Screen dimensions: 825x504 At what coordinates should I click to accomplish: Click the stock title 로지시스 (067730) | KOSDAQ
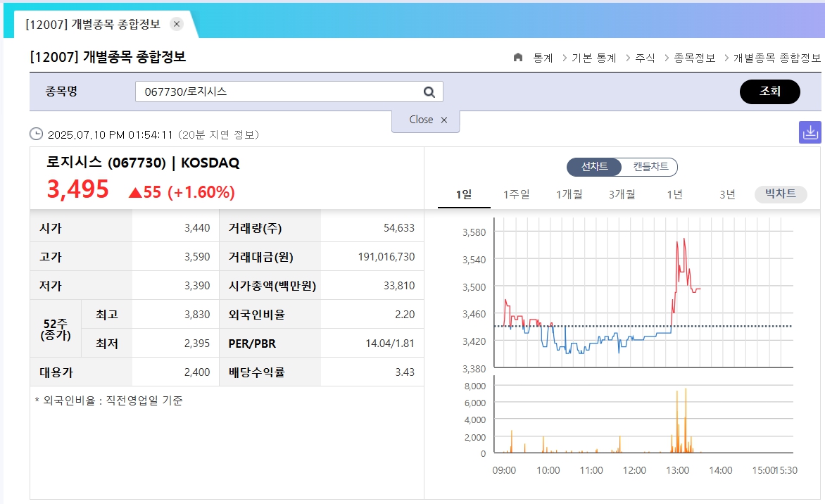coord(143,162)
